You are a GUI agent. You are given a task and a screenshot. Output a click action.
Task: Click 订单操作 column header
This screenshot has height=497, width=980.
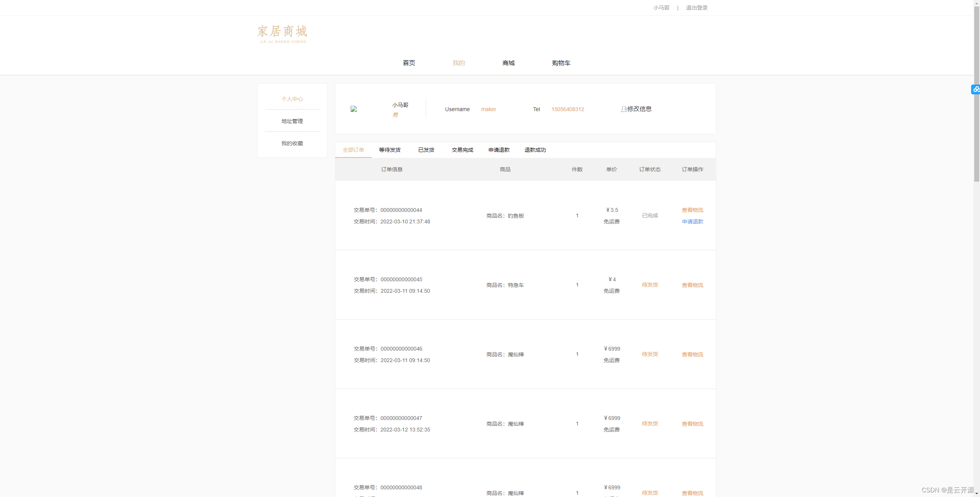(693, 169)
